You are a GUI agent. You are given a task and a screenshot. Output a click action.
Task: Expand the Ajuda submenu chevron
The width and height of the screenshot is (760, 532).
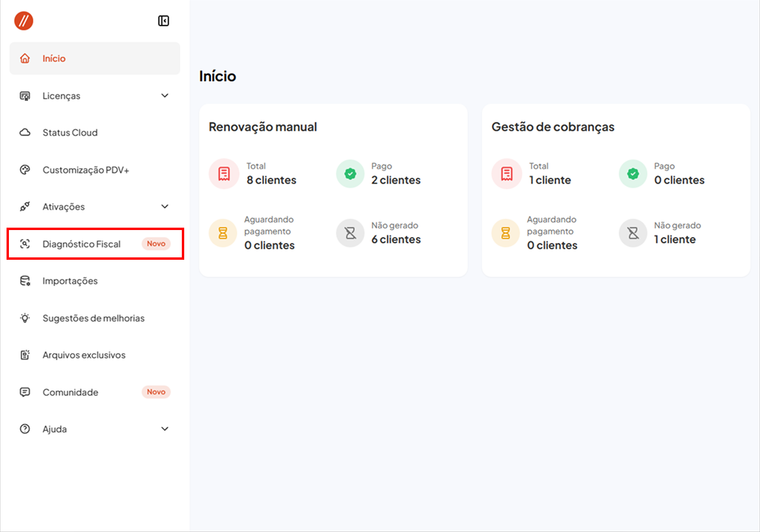point(165,429)
